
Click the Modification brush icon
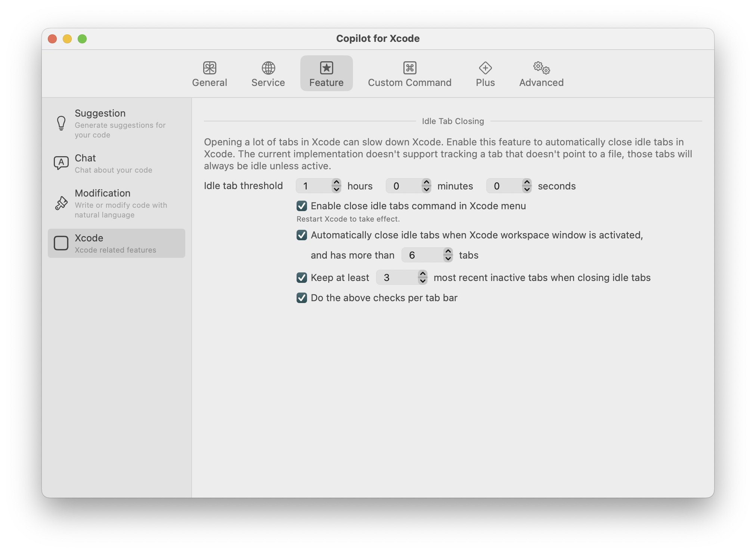61,203
